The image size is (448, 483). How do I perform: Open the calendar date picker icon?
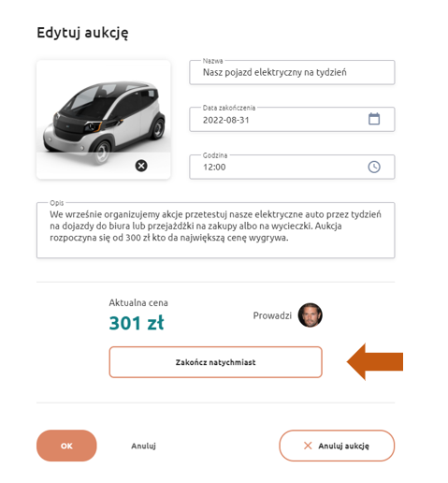click(x=374, y=119)
